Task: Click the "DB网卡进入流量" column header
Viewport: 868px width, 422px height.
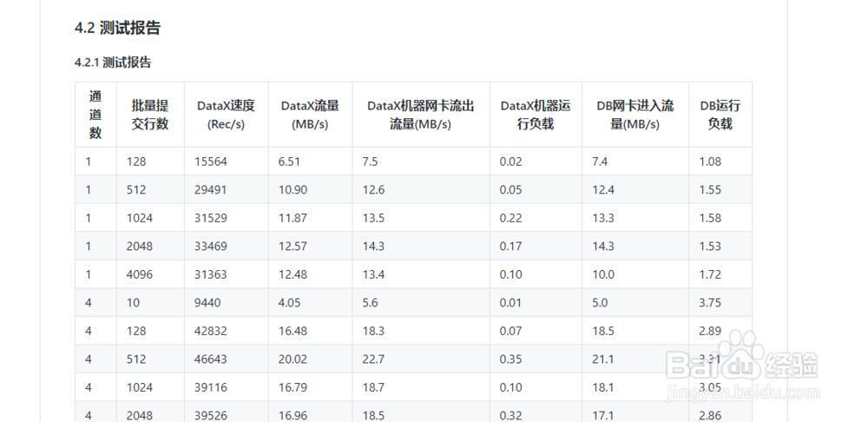Action: [635, 115]
